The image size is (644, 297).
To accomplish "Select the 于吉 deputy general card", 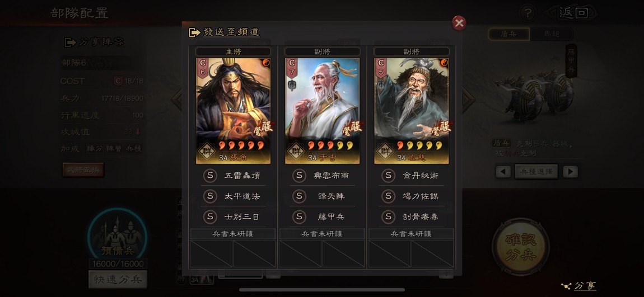I will point(323,111).
